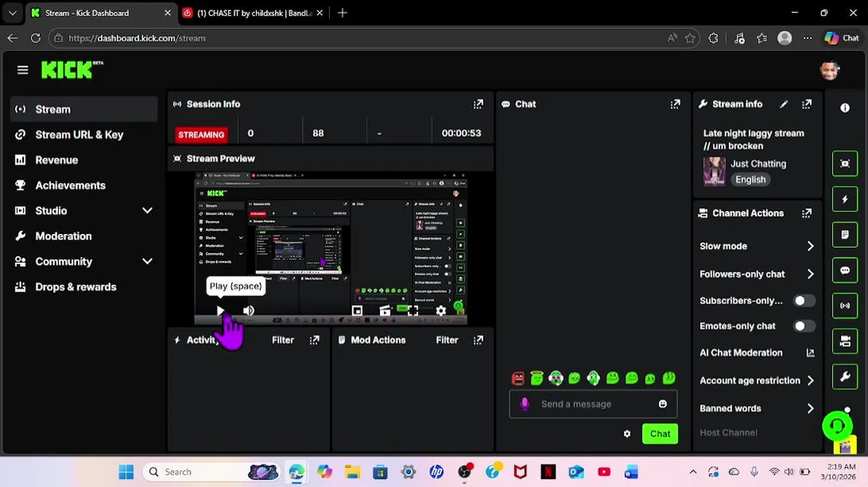This screenshot has width=868, height=487.
Task: Click the taskbar Search box
Action: coord(211,472)
